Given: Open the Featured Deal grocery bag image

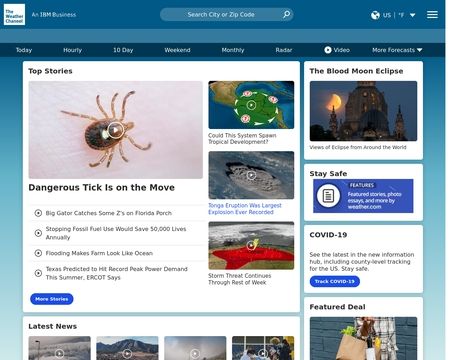Looking at the screenshot, I should (363, 338).
